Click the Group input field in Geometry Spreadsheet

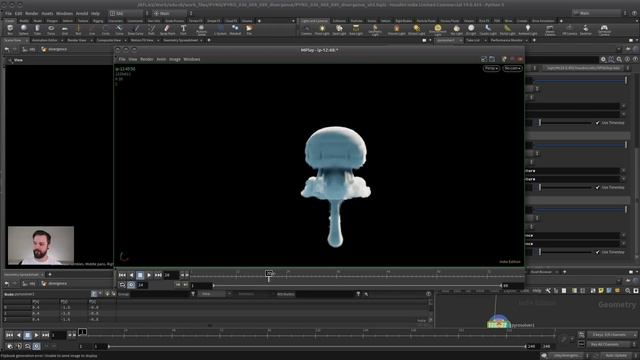(161, 294)
